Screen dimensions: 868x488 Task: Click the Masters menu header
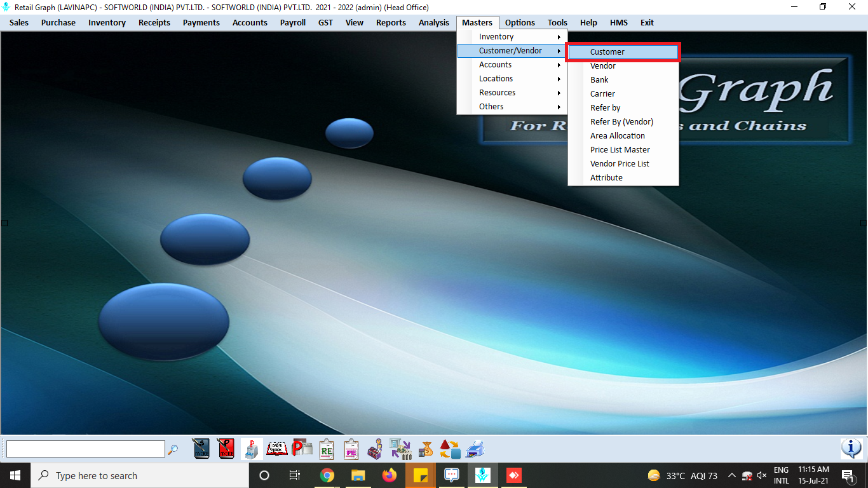(x=477, y=22)
